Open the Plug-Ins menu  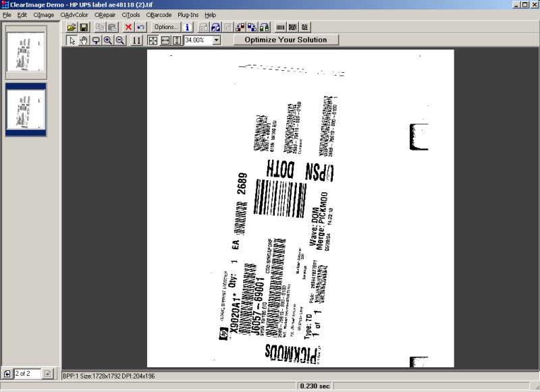coord(188,15)
